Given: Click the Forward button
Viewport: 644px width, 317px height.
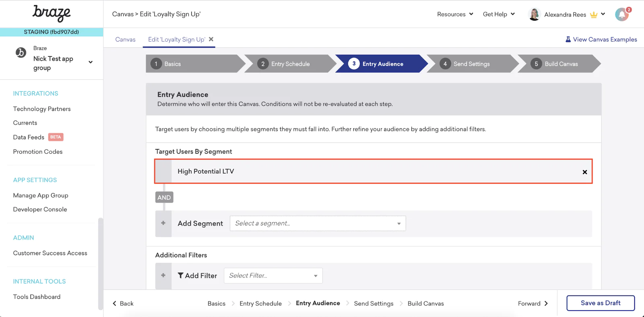Looking at the screenshot, I should (533, 303).
